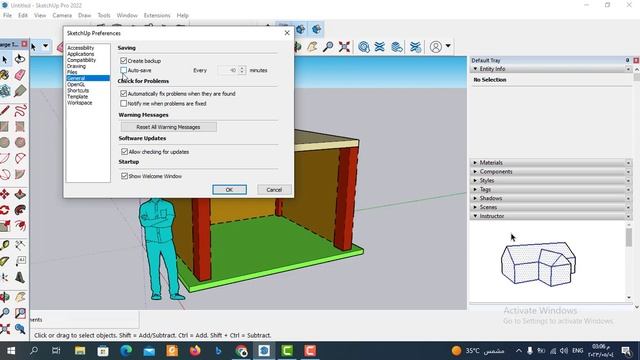
Task: Choose the Offset tool
Action: point(20,225)
